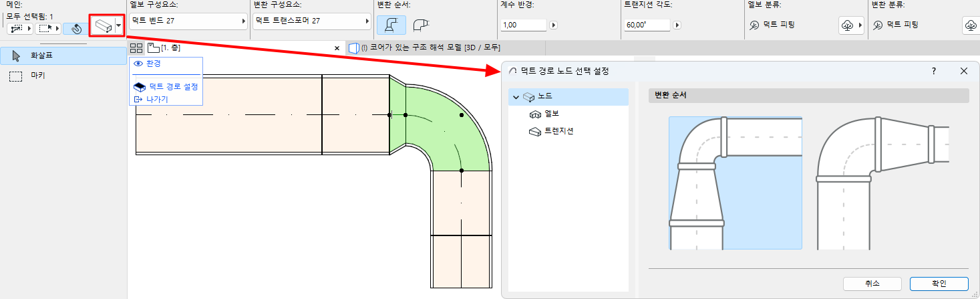Edit the 계수 반경 value field

tap(523, 25)
